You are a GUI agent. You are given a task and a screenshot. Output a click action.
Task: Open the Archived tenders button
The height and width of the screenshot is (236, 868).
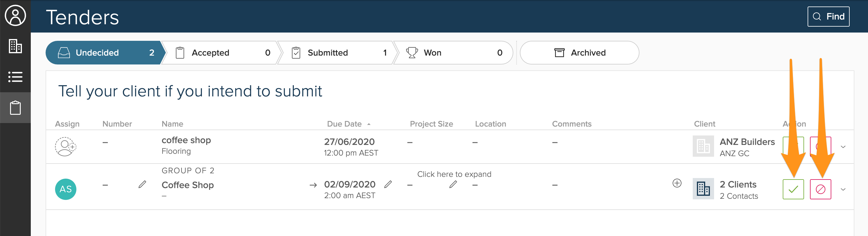pos(579,53)
